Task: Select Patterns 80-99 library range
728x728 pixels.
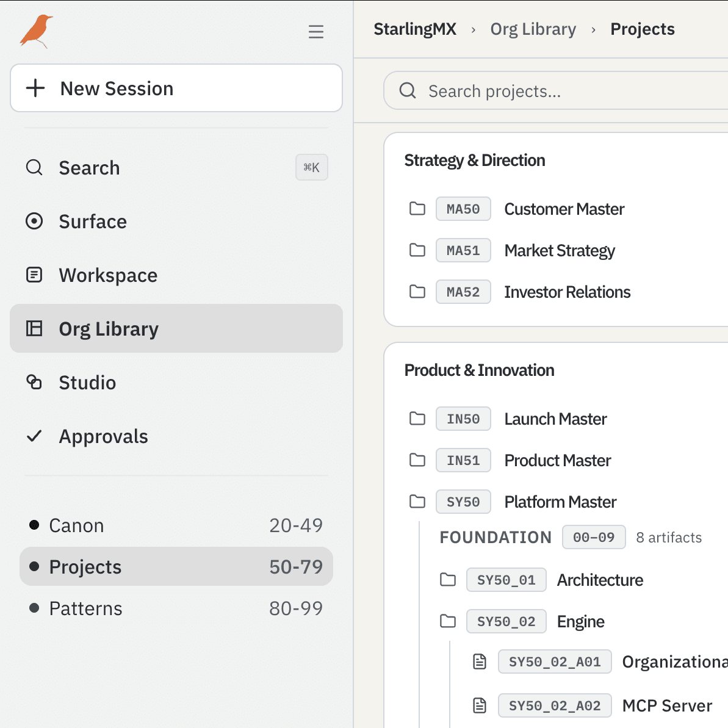Action: (x=176, y=608)
